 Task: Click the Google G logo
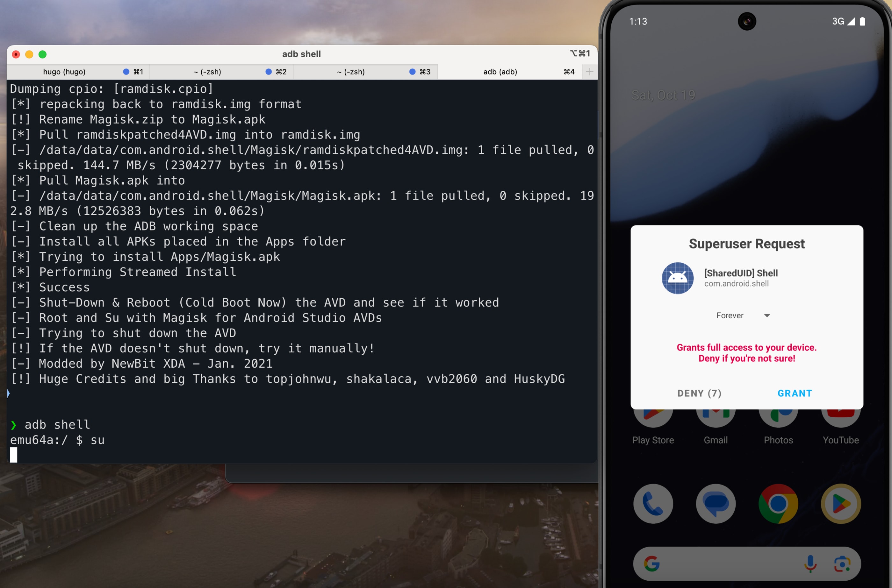[x=652, y=563]
